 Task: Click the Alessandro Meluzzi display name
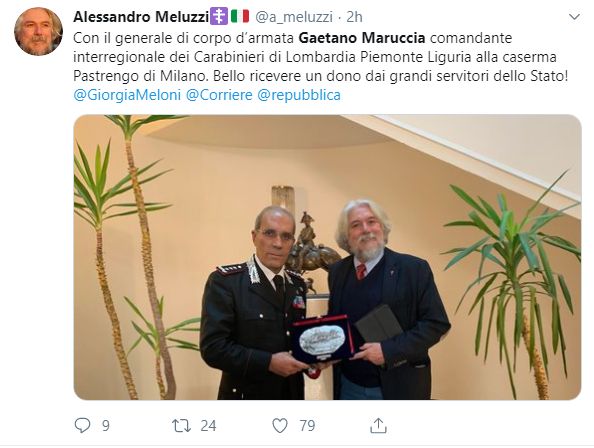click(141, 17)
